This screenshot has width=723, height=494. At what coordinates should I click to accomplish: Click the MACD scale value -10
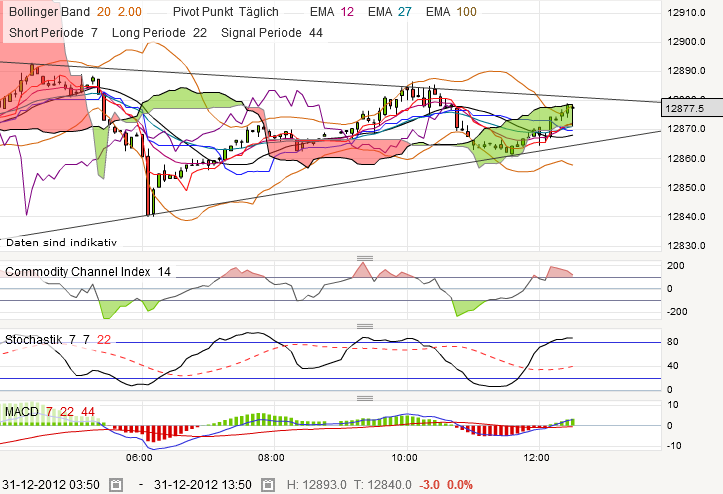point(674,446)
